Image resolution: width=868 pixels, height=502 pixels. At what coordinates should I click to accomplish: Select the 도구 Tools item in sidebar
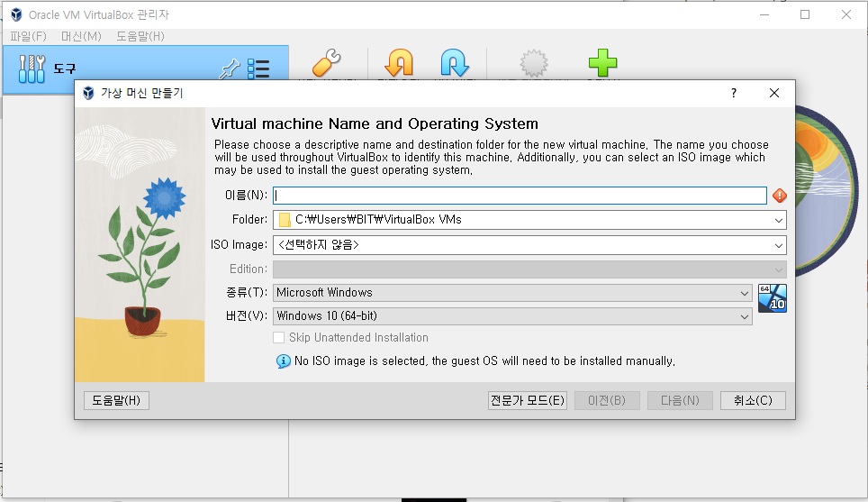tap(146, 69)
